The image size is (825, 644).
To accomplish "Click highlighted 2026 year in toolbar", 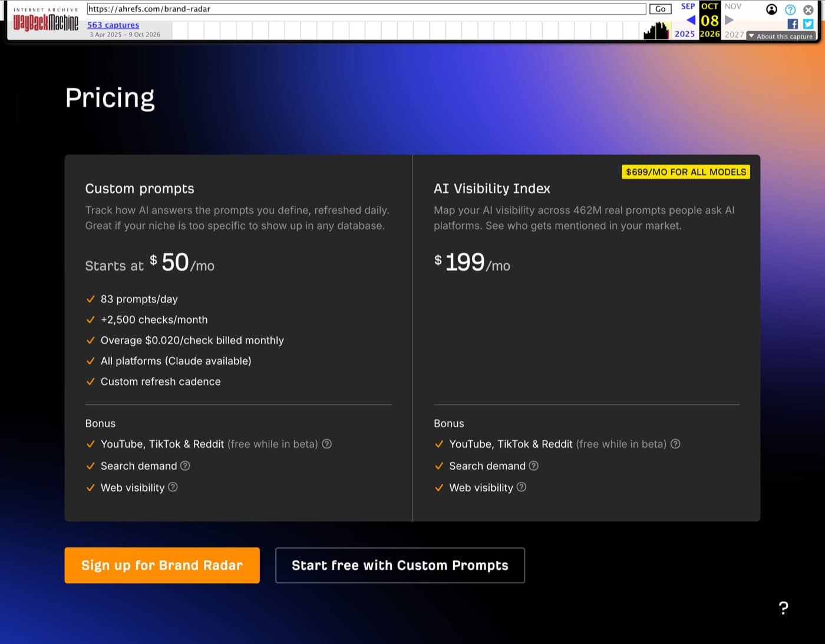I will pos(709,34).
